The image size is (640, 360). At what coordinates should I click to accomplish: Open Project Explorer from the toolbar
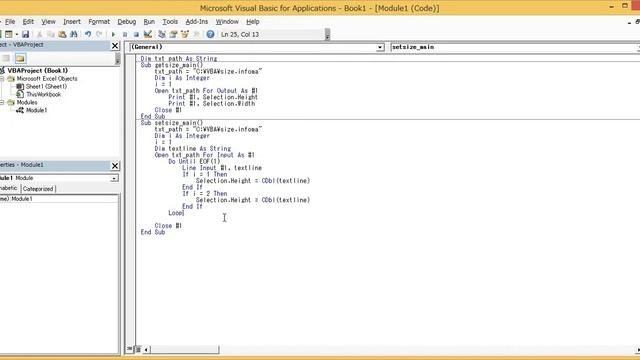(162, 34)
